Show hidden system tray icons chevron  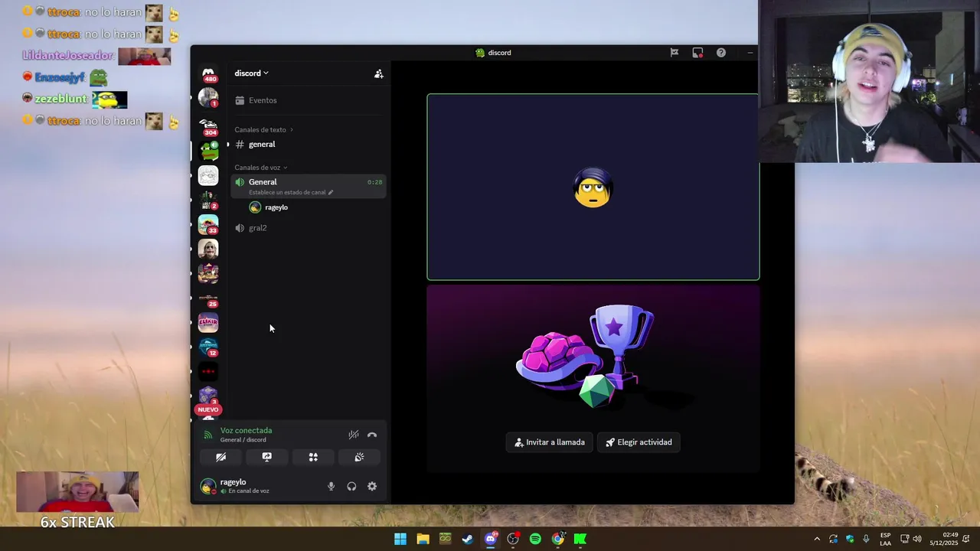[x=817, y=539]
